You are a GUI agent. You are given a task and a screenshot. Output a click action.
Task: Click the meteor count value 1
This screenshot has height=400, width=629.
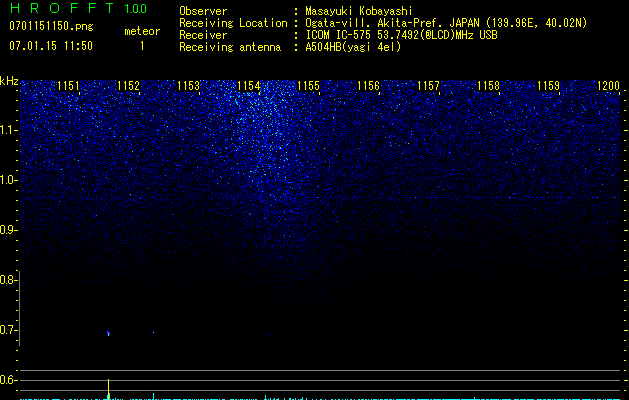coord(142,46)
